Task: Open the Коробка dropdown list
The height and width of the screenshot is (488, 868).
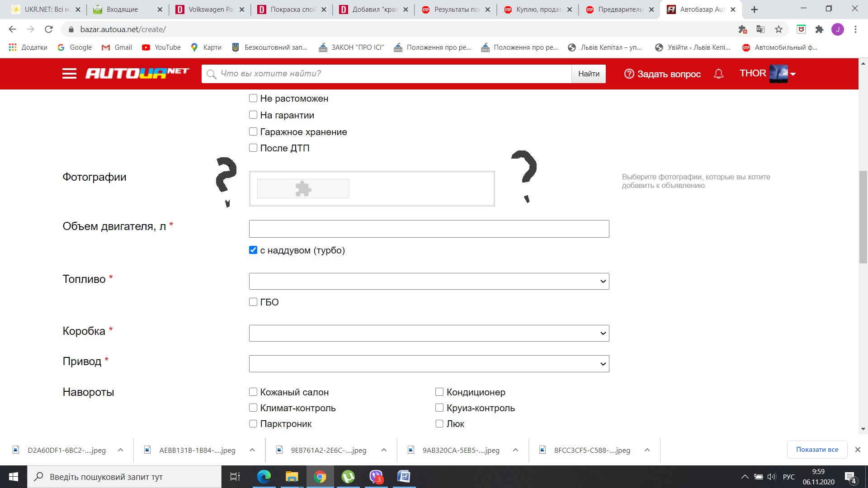Action: [x=429, y=333]
